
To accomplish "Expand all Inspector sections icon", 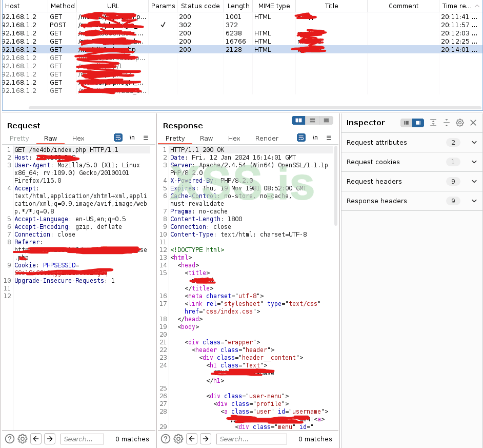I will click(433, 123).
